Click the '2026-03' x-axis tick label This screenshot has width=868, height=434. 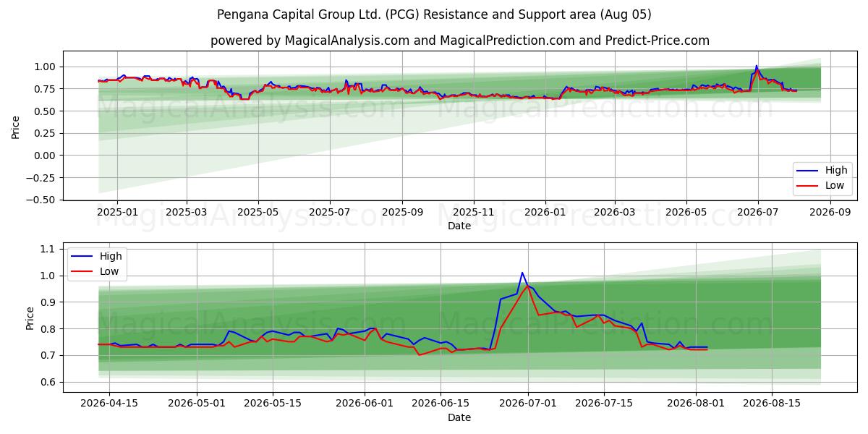[614, 213]
